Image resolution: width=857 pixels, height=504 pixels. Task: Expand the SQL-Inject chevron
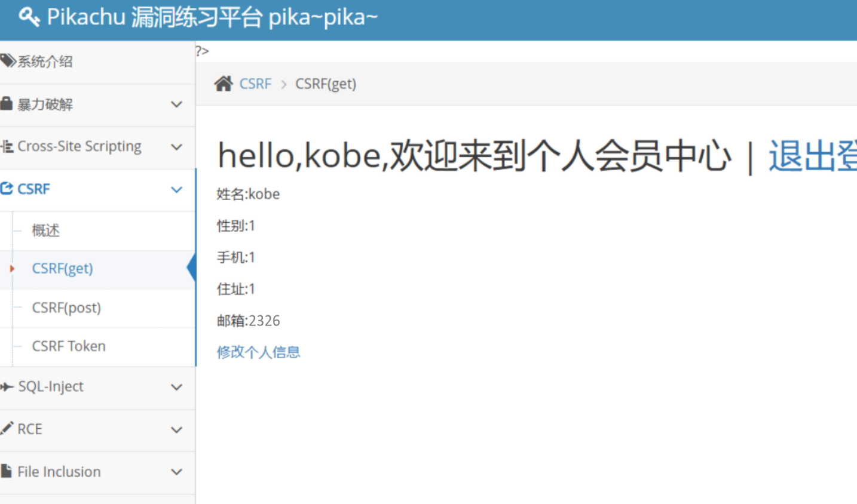tap(176, 387)
